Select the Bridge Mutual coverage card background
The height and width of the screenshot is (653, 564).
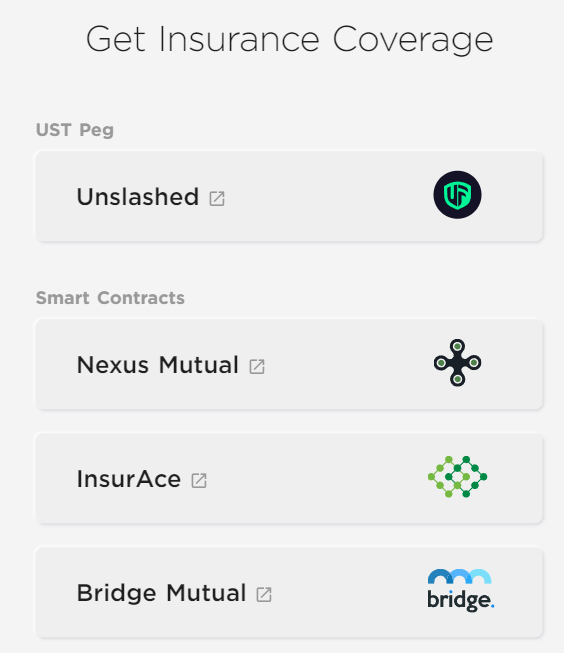289,592
